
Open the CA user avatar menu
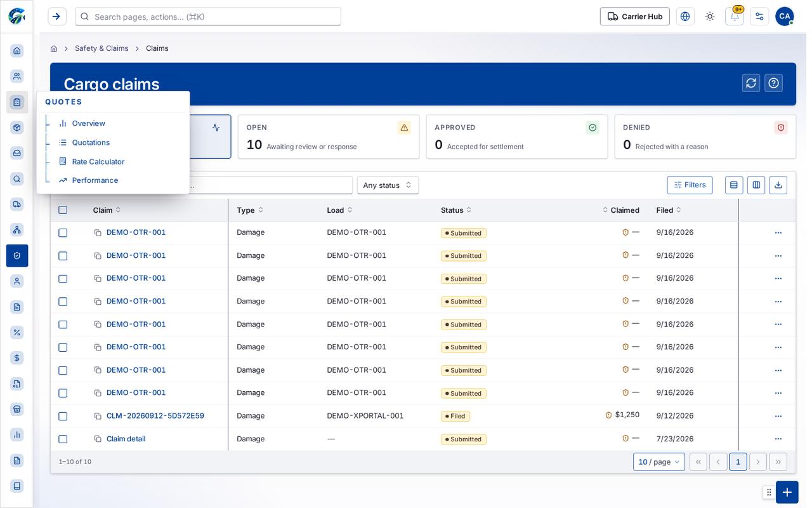pyautogui.click(x=784, y=17)
